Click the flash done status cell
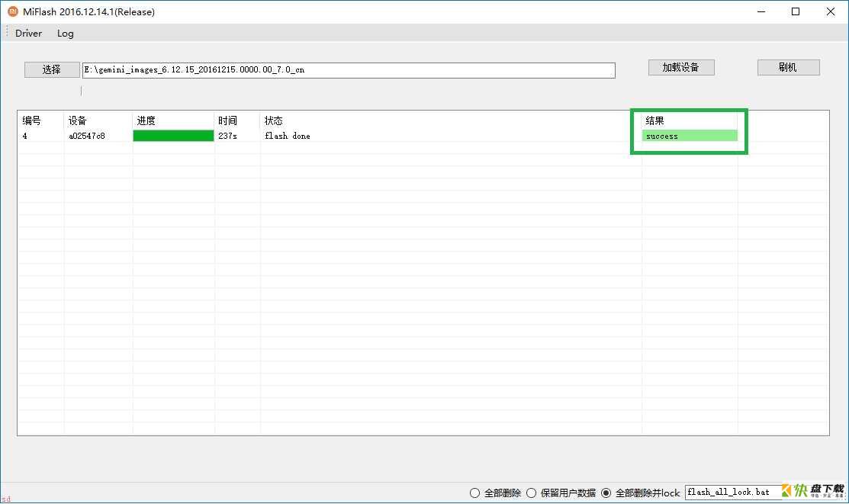849x504 pixels. tap(288, 136)
